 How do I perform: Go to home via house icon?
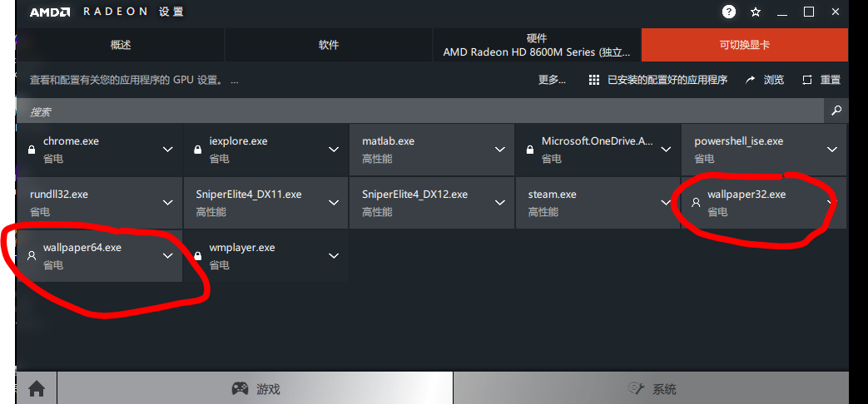point(37,388)
